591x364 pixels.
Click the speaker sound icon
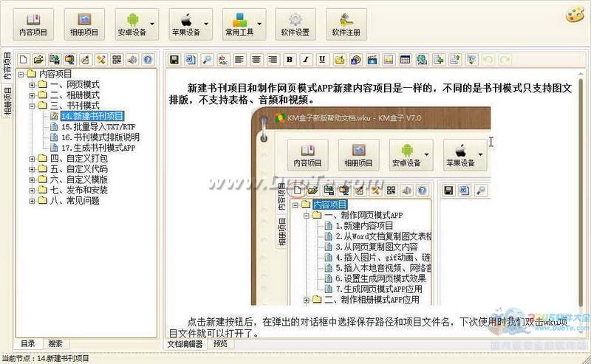point(132,60)
